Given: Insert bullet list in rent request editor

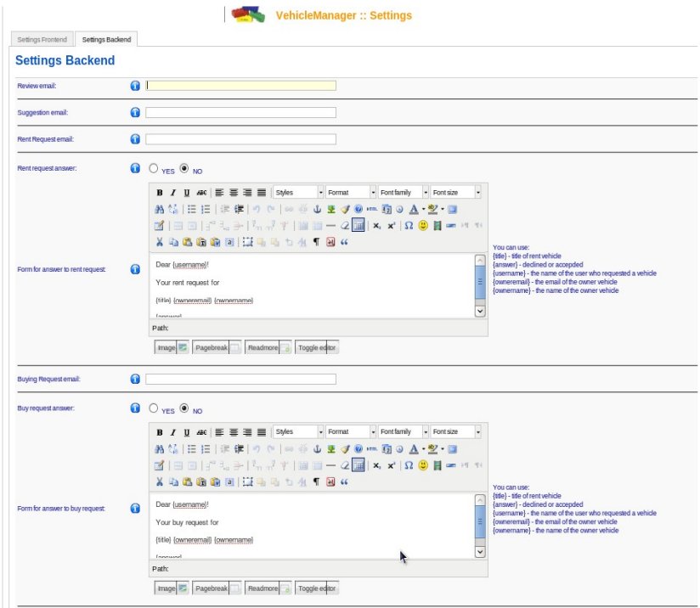Looking at the screenshot, I should 191,209.
